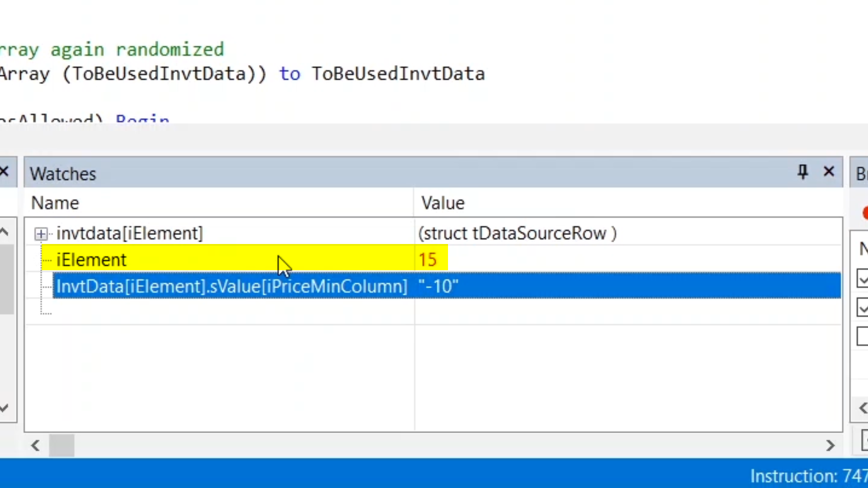Click the Value column header

(x=443, y=203)
